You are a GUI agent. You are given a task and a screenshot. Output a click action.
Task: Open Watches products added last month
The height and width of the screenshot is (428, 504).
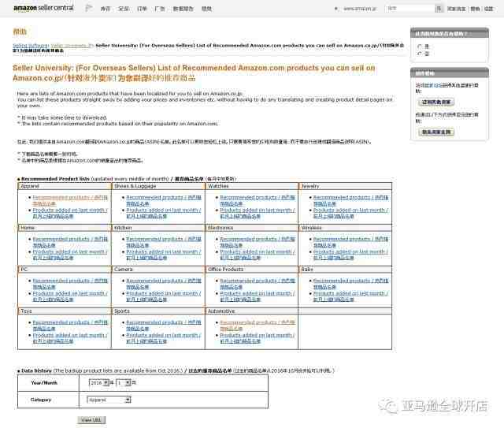pyautogui.click(x=258, y=213)
